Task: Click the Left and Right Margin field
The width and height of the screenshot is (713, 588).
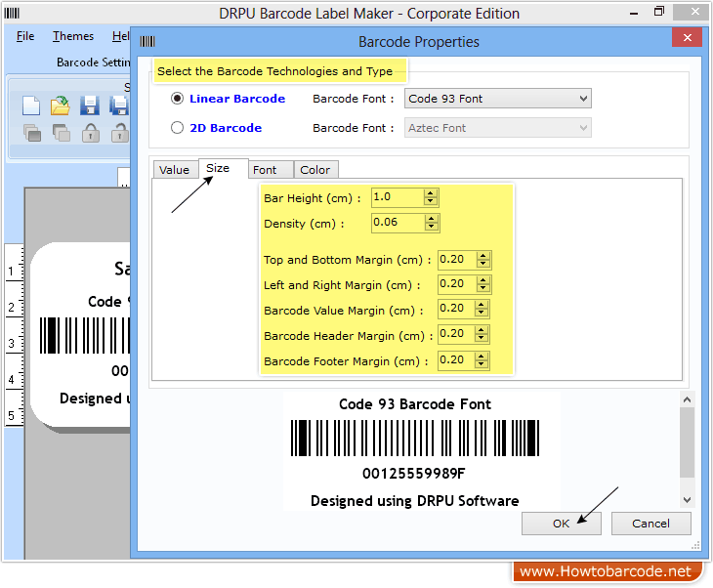Action: coord(457,284)
